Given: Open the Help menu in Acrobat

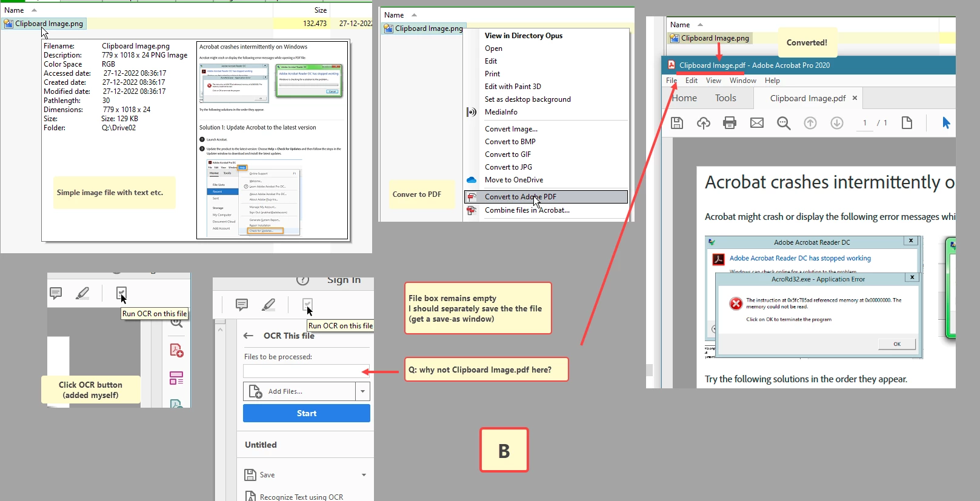Looking at the screenshot, I should [772, 81].
